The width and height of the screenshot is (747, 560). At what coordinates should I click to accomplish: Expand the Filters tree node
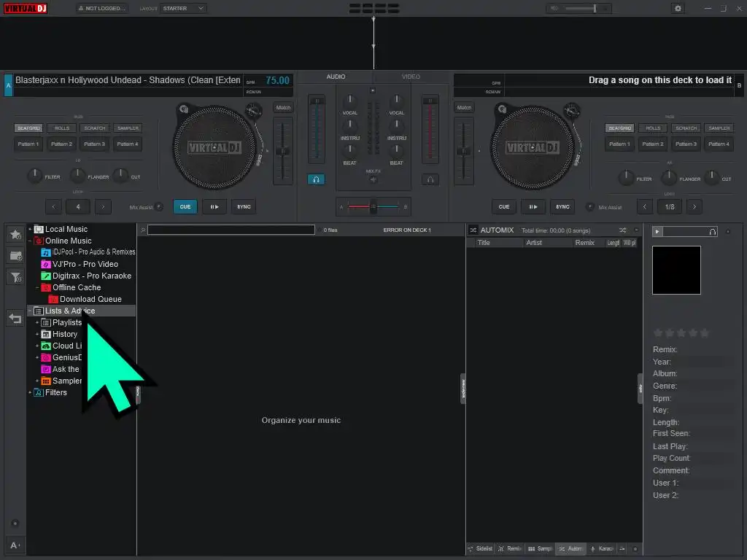[x=30, y=392]
